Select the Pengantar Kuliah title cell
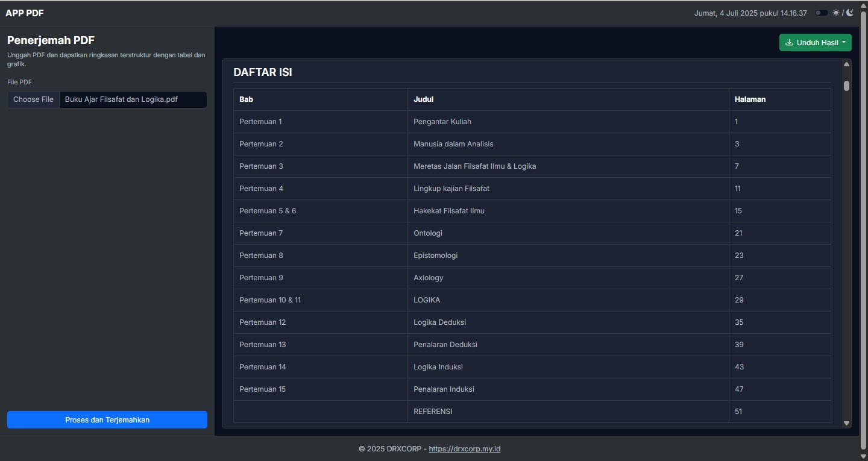Image resolution: width=868 pixels, height=461 pixels. [x=568, y=122]
